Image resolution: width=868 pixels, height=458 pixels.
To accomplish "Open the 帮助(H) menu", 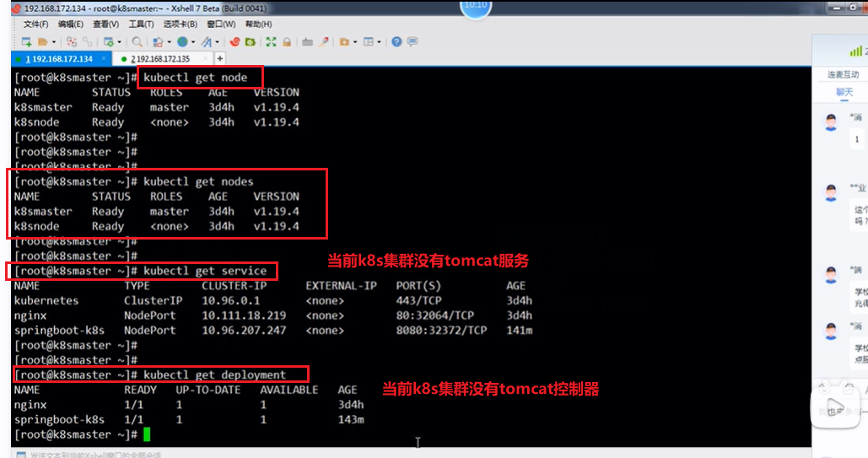I will pos(258,24).
